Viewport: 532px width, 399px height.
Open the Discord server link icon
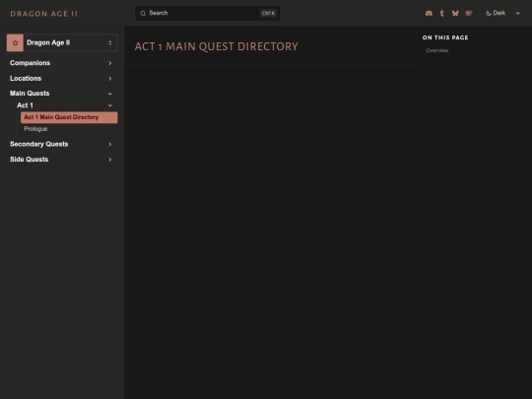(429, 13)
